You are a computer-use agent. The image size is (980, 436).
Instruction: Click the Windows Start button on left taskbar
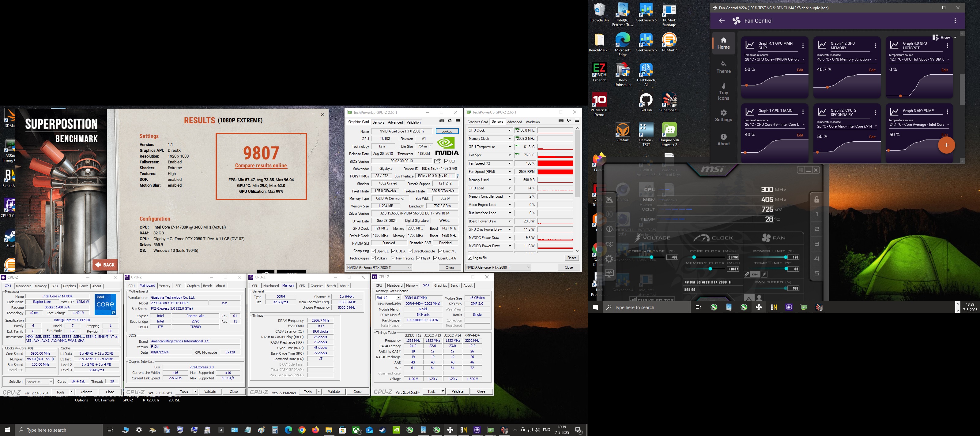point(7,430)
